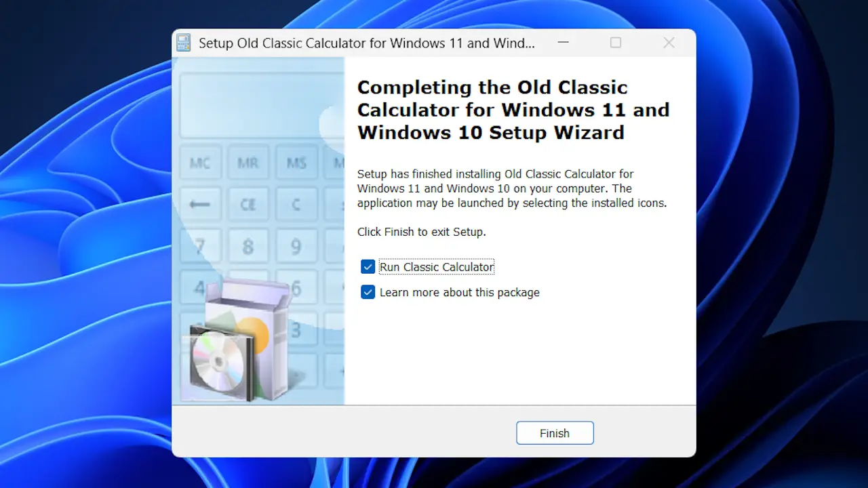Open the calculator icon in the title bar
The width and height of the screenshot is (868, 488).
pos(184,43)
